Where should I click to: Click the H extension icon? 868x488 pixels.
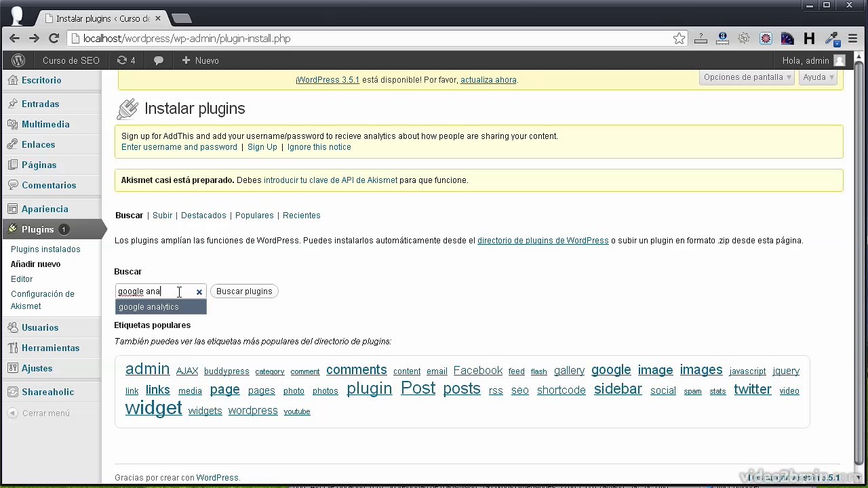809,39
